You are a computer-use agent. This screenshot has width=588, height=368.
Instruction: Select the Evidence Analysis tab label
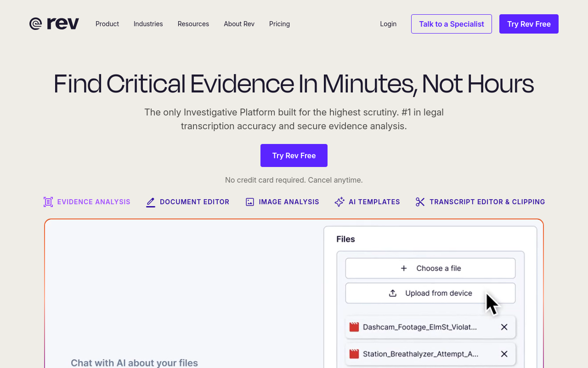(x=94, y=202)
